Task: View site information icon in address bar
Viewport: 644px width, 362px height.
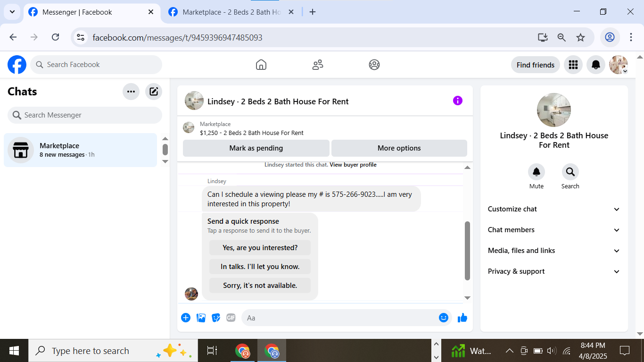Action: (x=81, y=37)
